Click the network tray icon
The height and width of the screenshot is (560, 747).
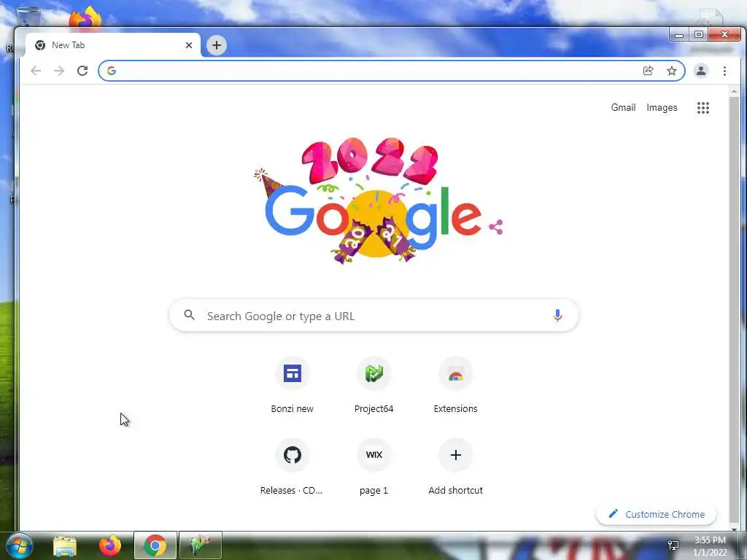pos(673,545)
